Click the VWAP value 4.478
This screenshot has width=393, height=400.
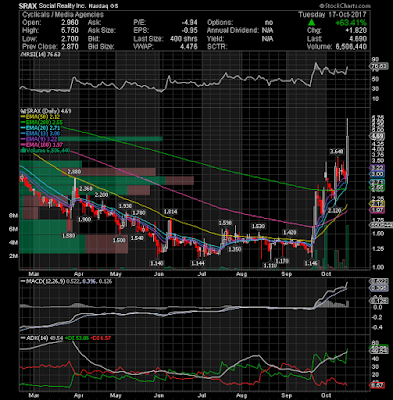tap(189, 47)
